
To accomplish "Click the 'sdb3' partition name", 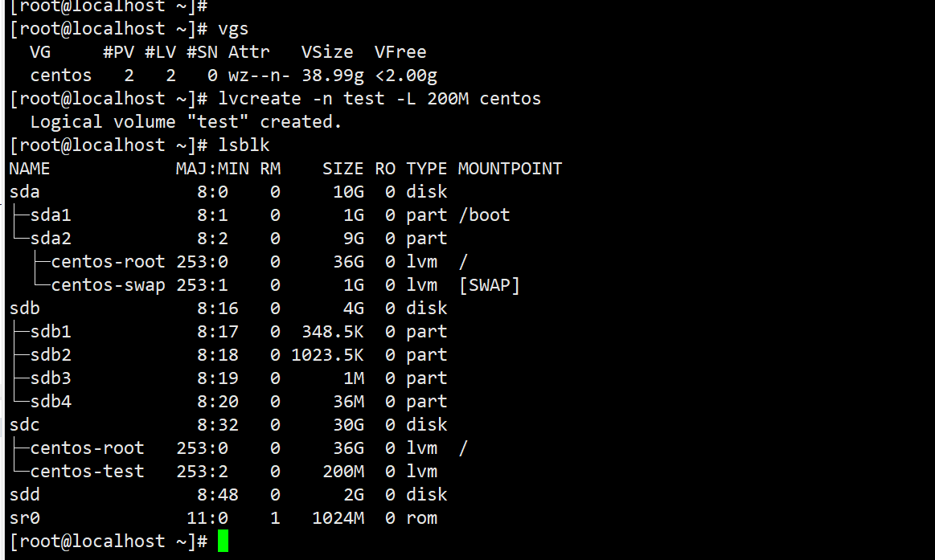I will point(51,378).
